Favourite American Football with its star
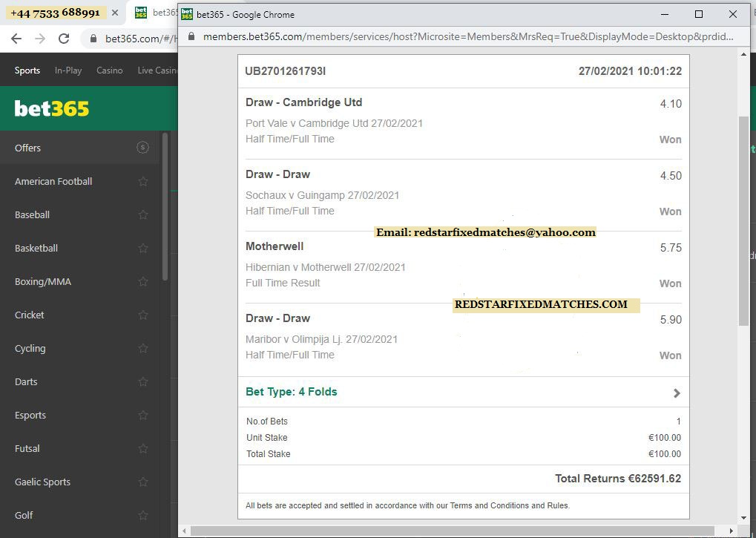756x538 pixels. (143, 181)
